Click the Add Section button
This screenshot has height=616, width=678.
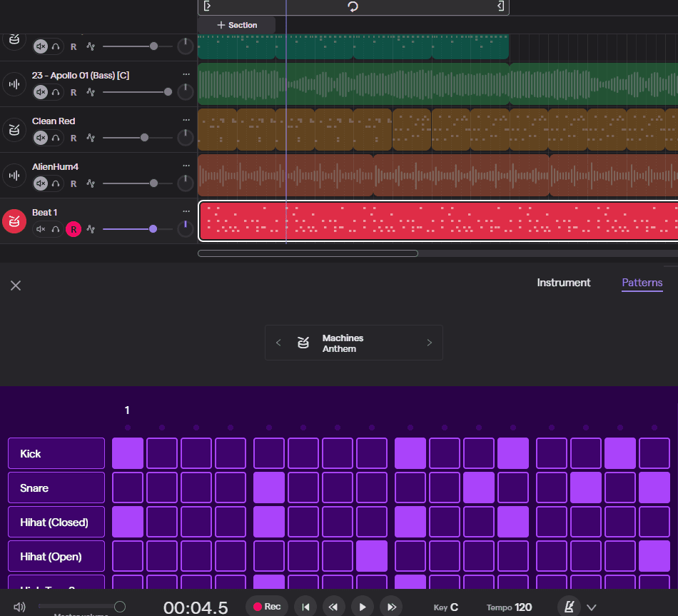tap(237, 25)
